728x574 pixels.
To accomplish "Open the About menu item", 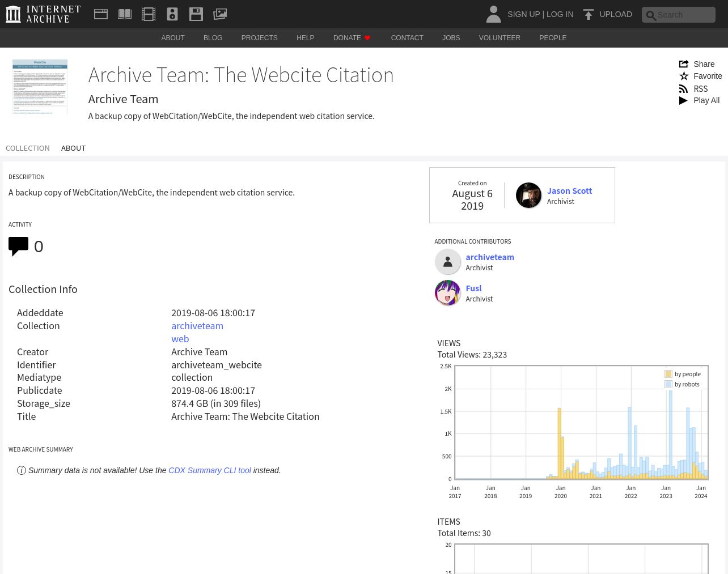I will 173,38.
